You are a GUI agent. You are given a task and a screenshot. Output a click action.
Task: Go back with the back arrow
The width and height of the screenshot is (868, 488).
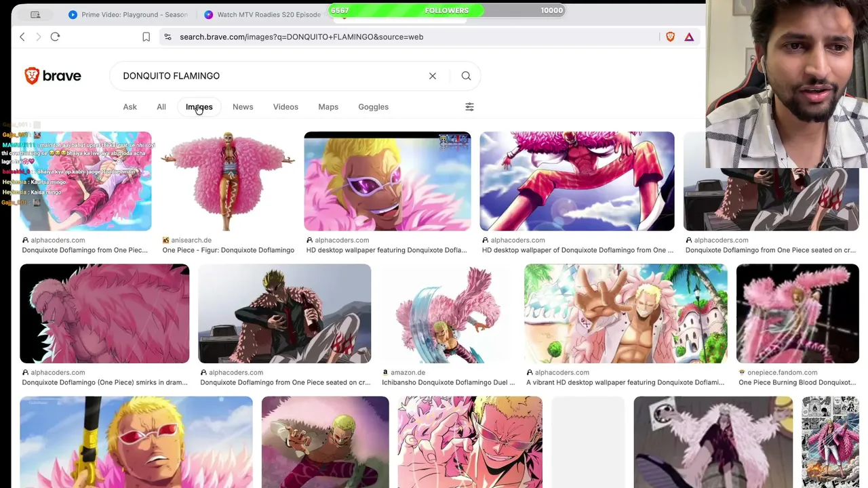[22, 37]
